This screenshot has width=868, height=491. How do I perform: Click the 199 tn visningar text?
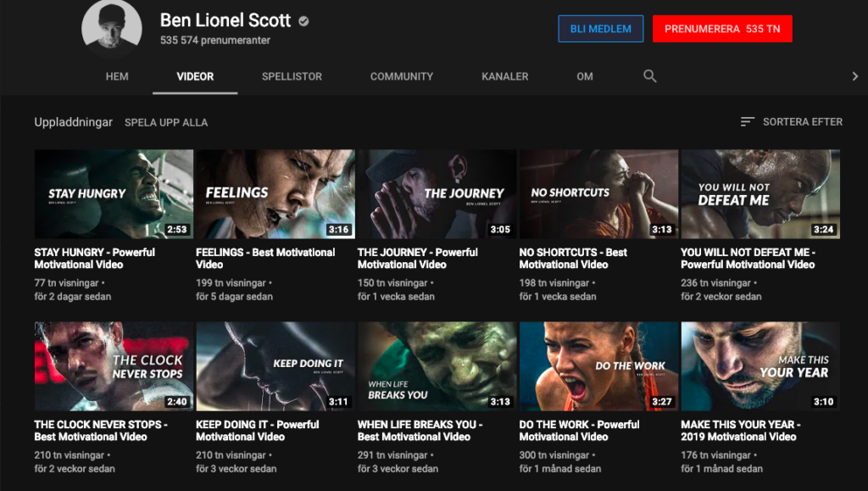(231, 283)
